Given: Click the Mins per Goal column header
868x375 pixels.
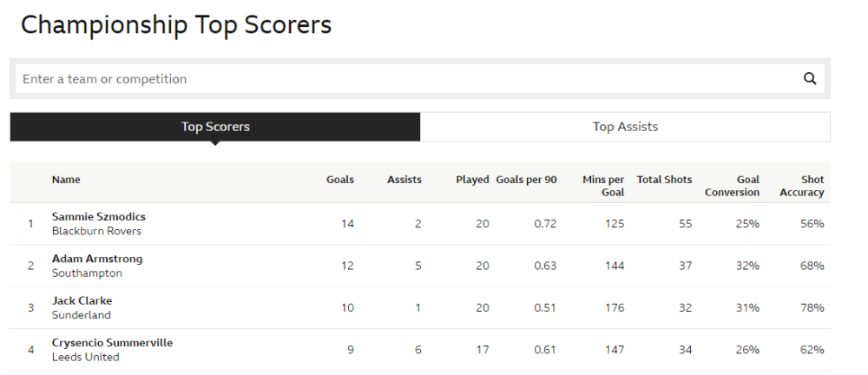Looking at the screenshot, I should point(603,186).
